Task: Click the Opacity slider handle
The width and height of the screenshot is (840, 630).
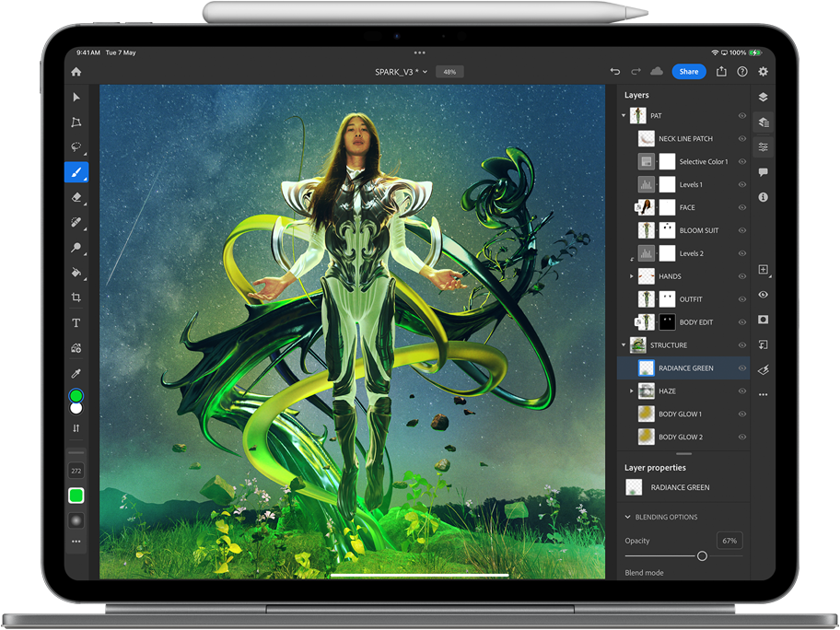Action: point(702,556)
